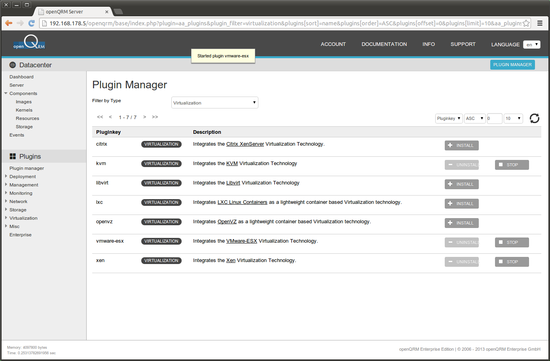This screenshot has height=361, width=550.
Task: Open the Support menu
Action: coord(463,44)
